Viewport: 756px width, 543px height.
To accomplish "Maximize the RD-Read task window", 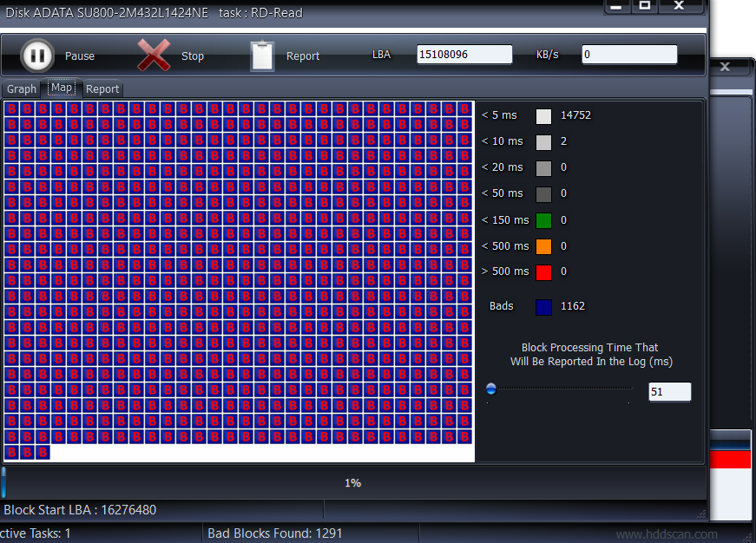I will pos(645,6).
